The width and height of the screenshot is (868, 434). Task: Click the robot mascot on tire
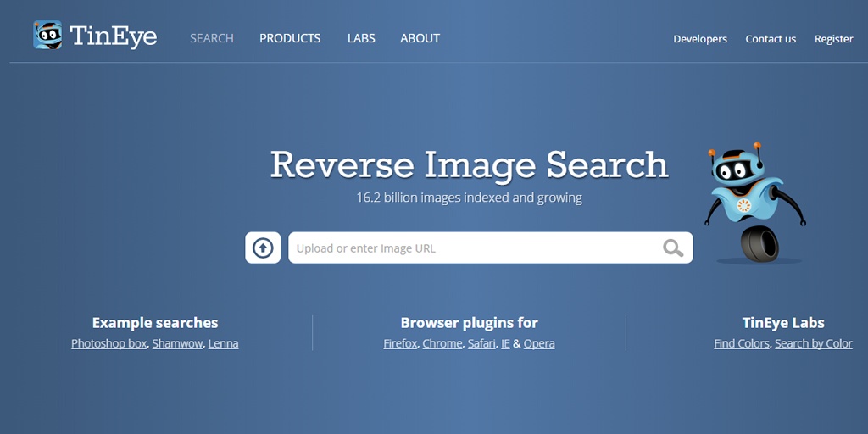click(x=754, y=203)
